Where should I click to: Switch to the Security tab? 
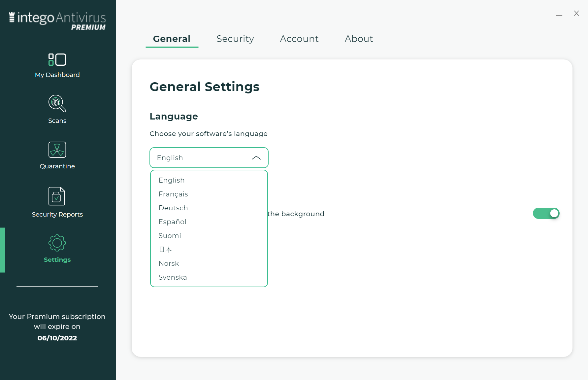(x=235, y=39)
